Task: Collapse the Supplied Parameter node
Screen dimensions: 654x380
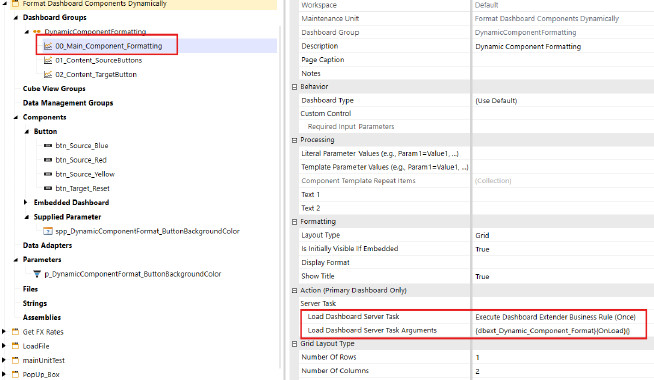Action: coord(27,217)
